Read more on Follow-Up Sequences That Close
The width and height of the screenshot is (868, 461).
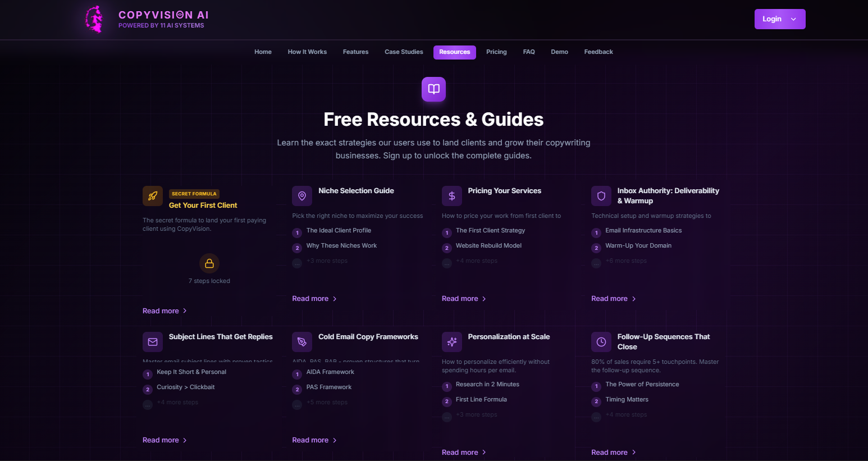(x=614, y=453)
